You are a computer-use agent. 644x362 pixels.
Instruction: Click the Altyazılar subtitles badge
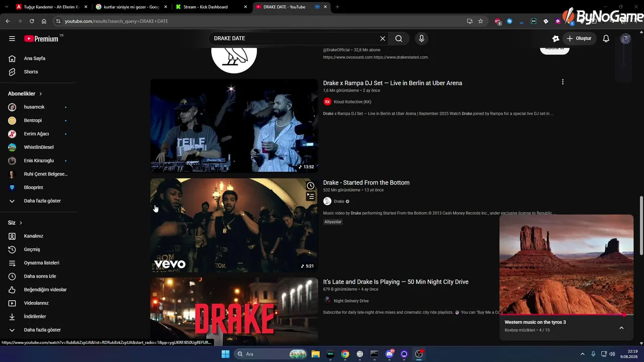tap(333, 222)
